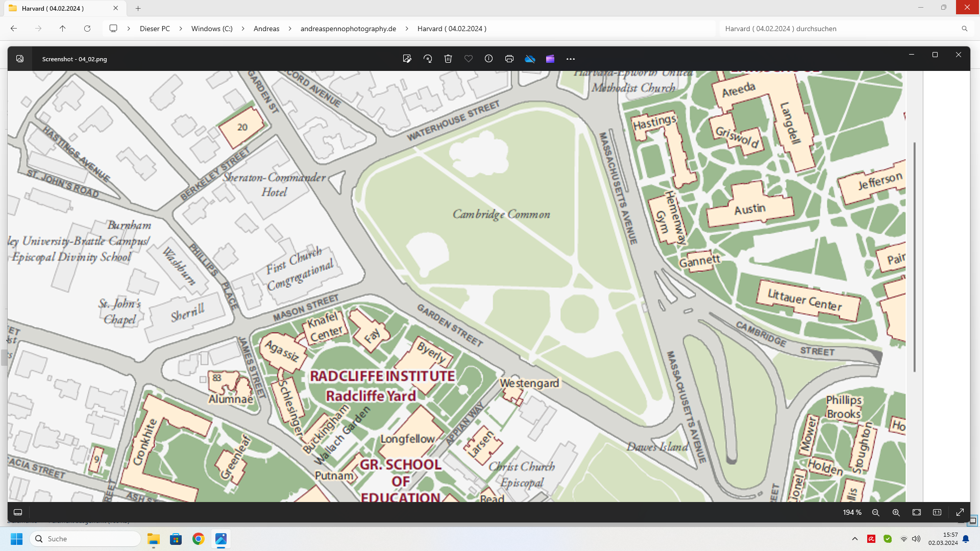
Task: Toggle the filmstrip view in the bottom bar
Action: [18, 512]
